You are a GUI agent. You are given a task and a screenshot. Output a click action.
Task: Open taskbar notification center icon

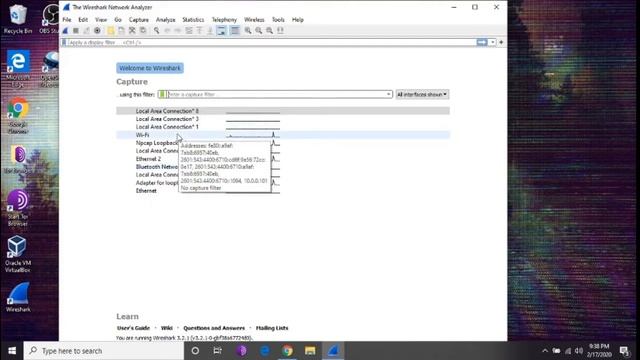(x=624, y=351)
